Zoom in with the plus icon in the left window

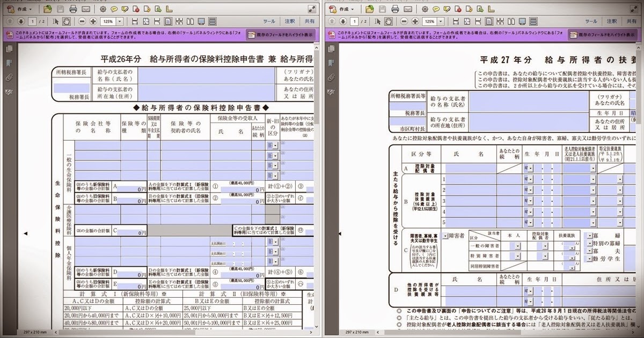[x=93, y=21]
